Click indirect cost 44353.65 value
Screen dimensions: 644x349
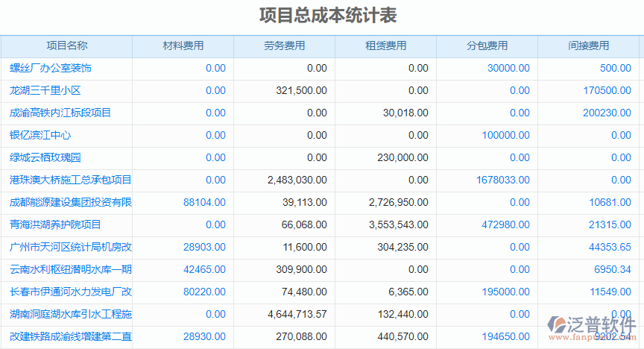pyautogui.click(x=610, y=247)
